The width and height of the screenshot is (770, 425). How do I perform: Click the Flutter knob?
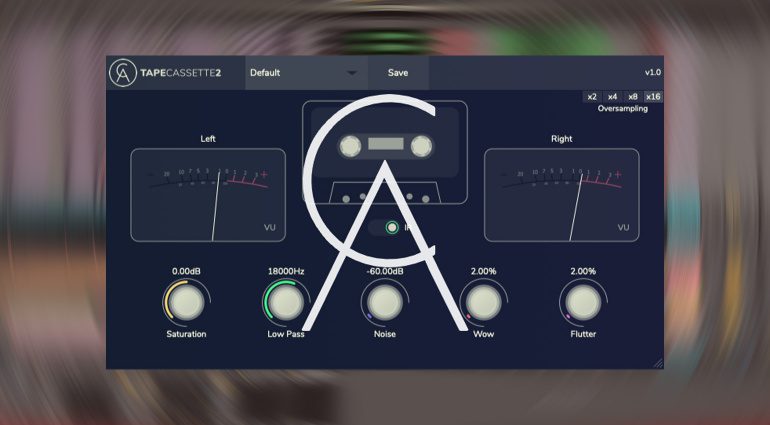point(582,301)
